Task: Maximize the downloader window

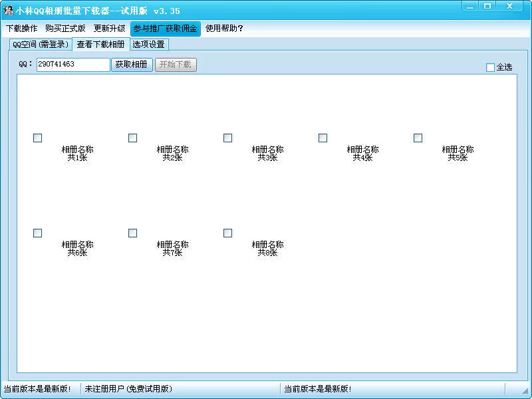Action: pos(487,7)
